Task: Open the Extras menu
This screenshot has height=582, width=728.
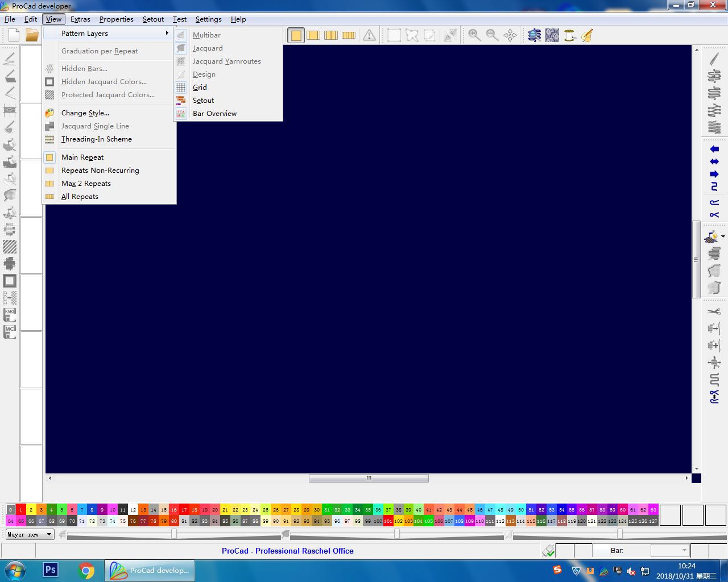Action: pyautogui.click(x=80, y=19)
